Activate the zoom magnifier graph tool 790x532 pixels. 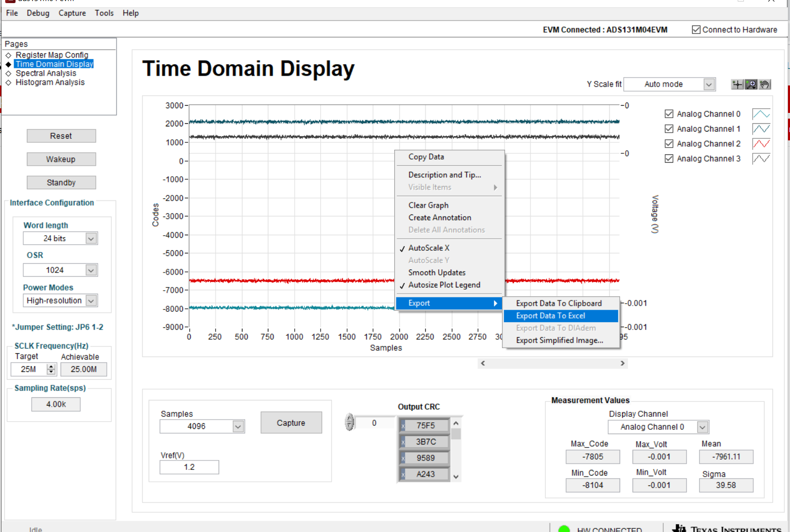click(751, 84)
